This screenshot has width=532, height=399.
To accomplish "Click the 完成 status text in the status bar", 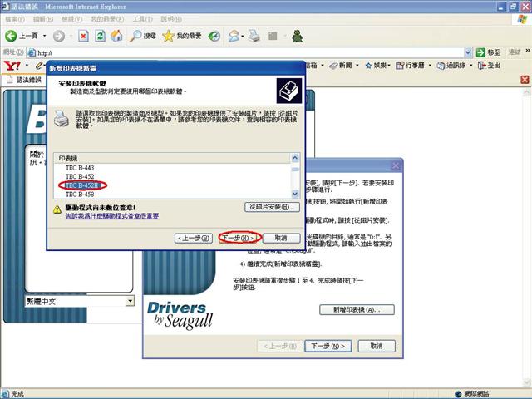I will coord(17,393).
